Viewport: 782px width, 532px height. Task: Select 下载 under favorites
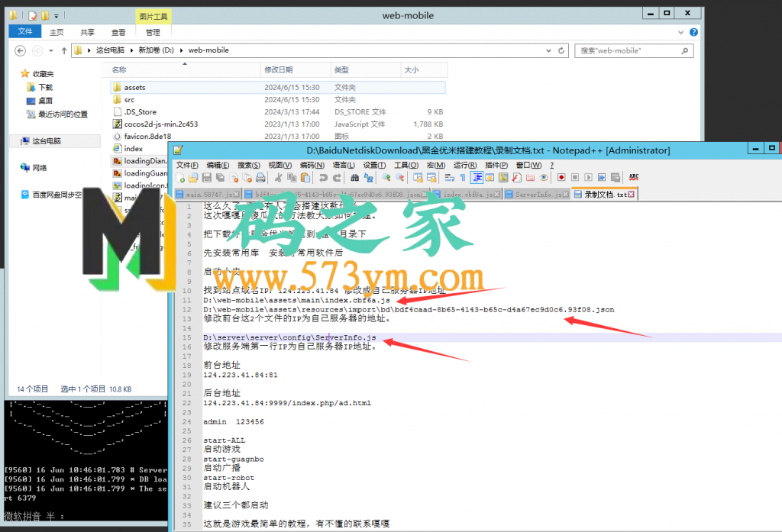coord(45,87)
